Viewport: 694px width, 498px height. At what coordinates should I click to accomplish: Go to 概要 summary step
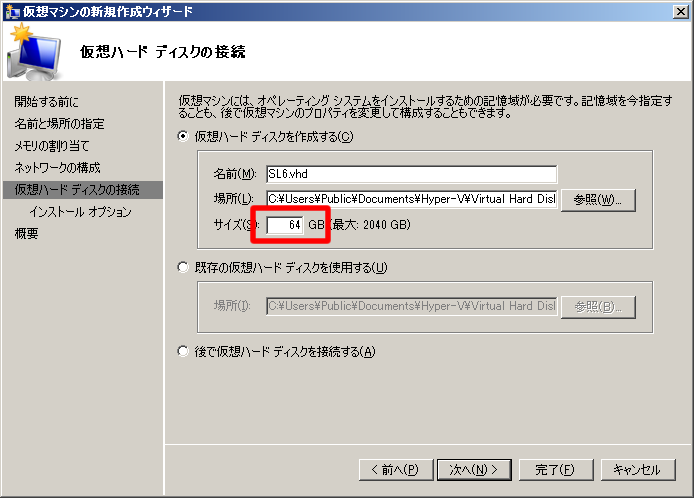(27, 234)
